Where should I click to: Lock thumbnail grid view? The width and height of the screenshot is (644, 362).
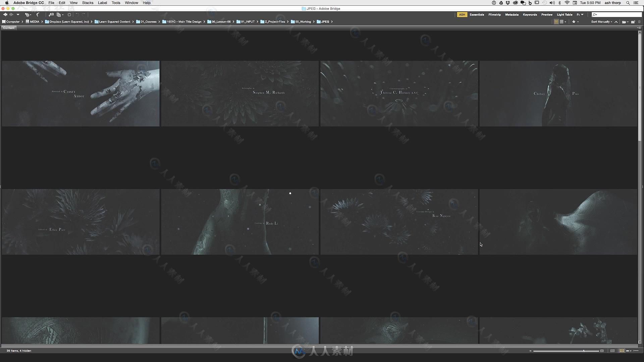(x=612, y=351)
